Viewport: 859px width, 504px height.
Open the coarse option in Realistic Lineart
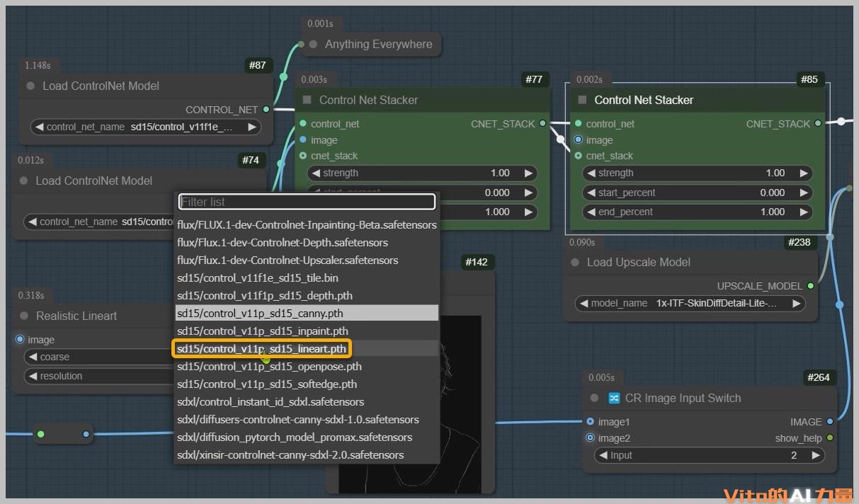(x=99, y=357)
